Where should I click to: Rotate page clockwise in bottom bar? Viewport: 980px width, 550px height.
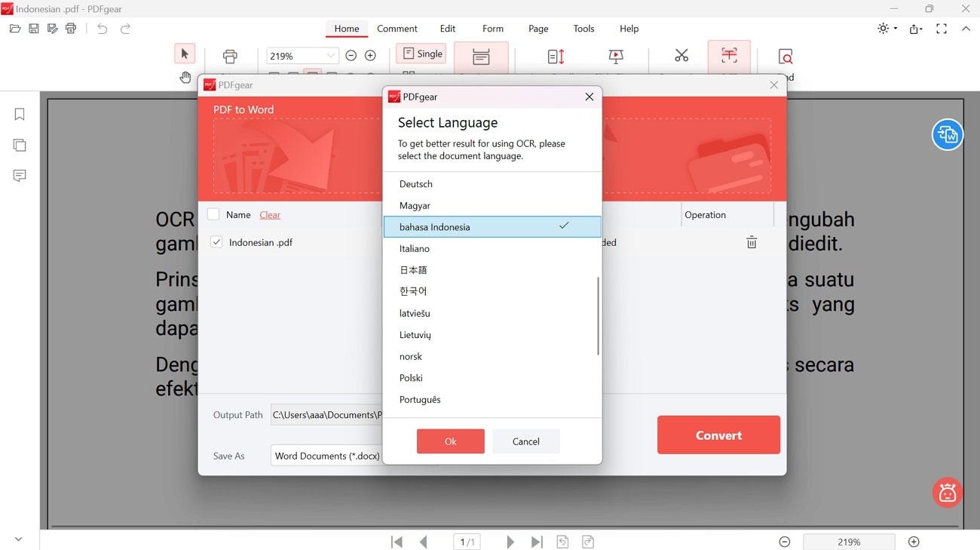pos(588,542)
